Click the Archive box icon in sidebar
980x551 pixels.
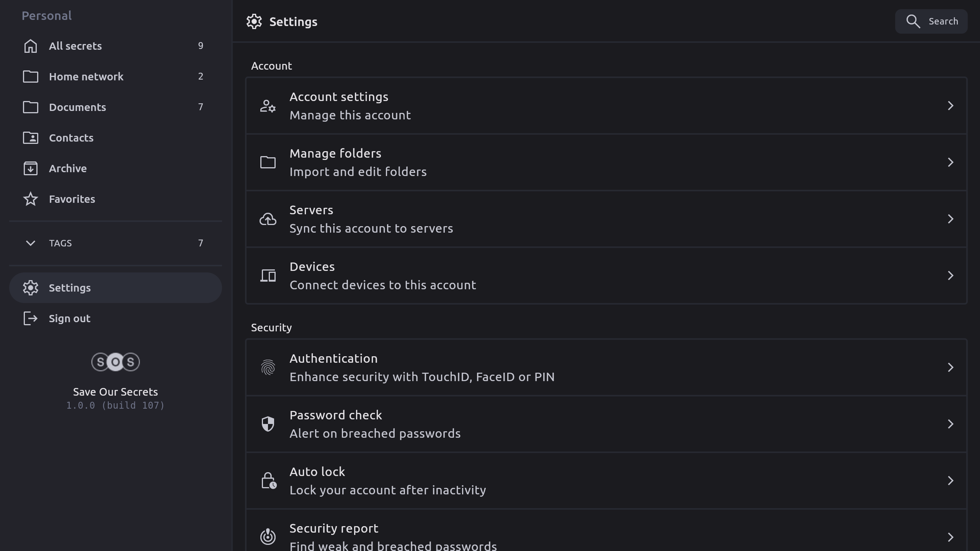coord(31,168)
